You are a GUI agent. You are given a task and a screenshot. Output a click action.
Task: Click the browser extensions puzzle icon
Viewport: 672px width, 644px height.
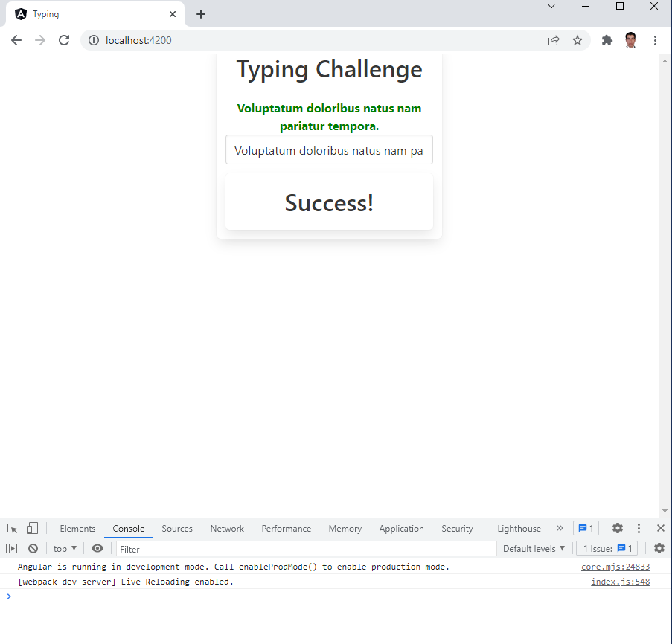tap(607, 40)
